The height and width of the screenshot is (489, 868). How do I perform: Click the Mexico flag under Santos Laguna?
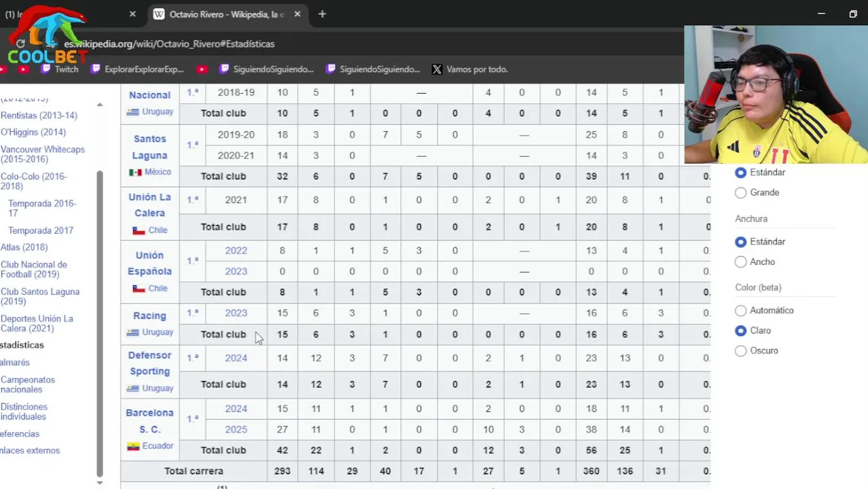(135, 173)
